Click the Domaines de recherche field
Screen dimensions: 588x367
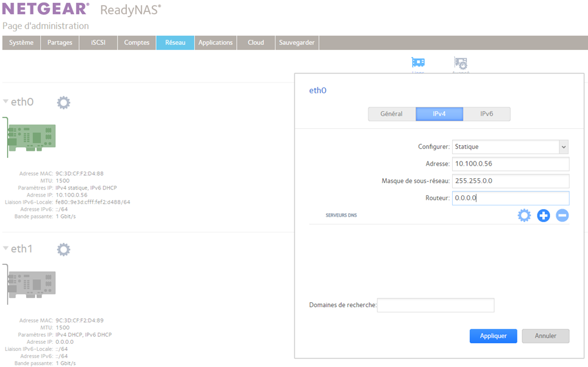(x=436, y=305)
